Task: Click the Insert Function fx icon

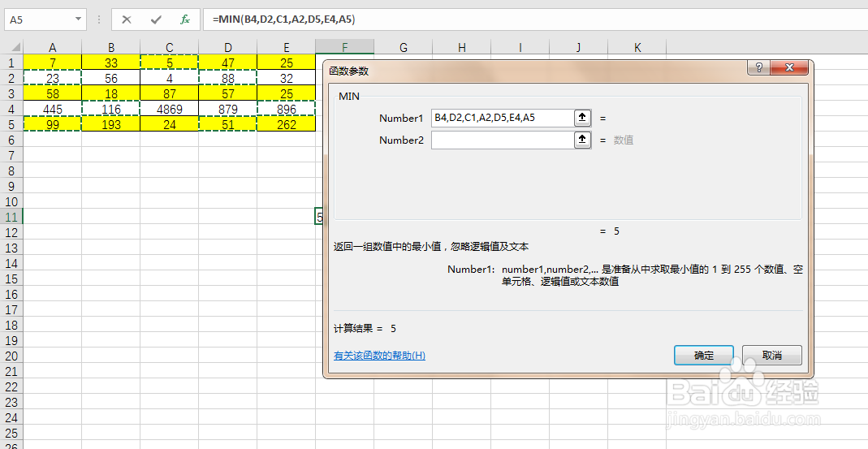Action: [x=185, y=19]
